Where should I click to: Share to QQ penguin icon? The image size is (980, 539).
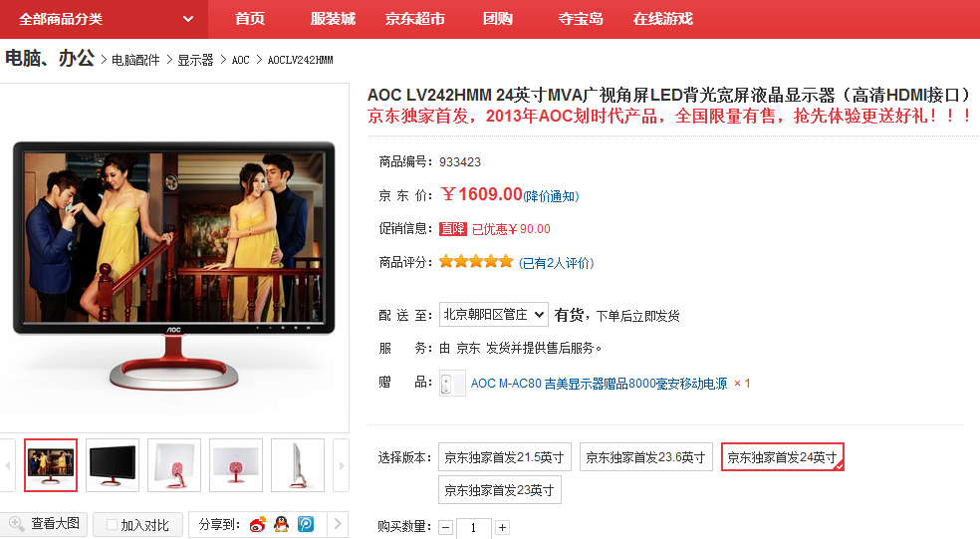tap(282, 524)
